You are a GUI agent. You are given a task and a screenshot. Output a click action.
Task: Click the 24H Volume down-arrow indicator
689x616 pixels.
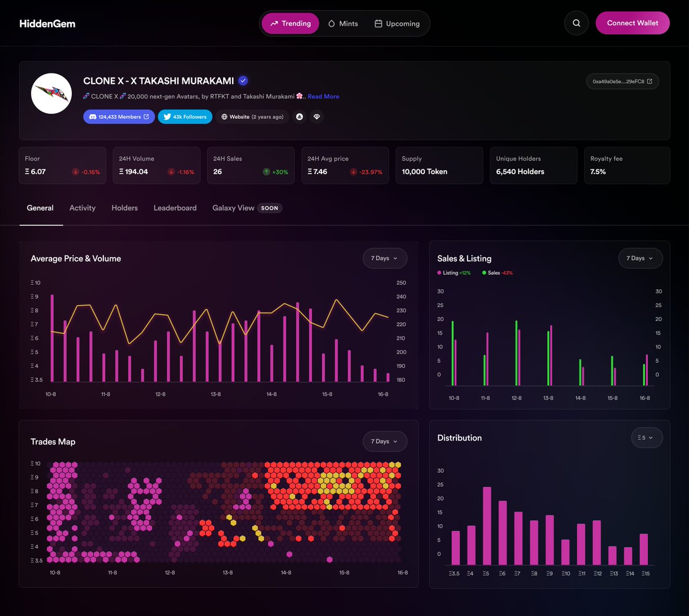point(171,172)
